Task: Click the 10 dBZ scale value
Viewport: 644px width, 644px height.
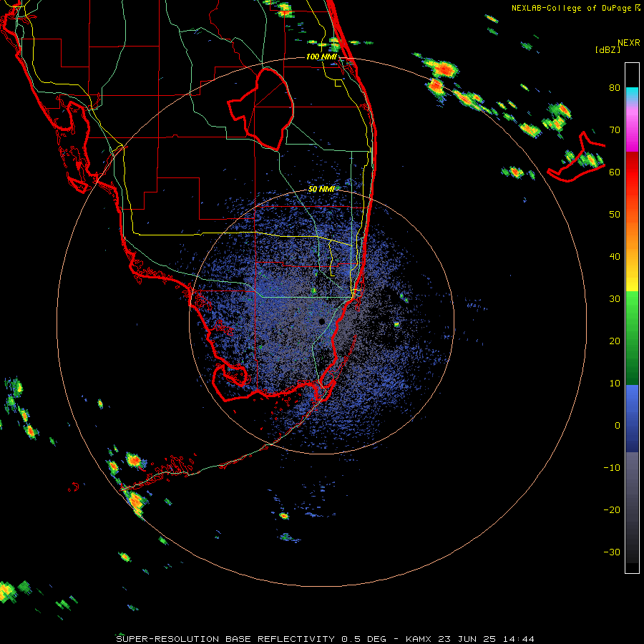Action: tap(615, 384)
